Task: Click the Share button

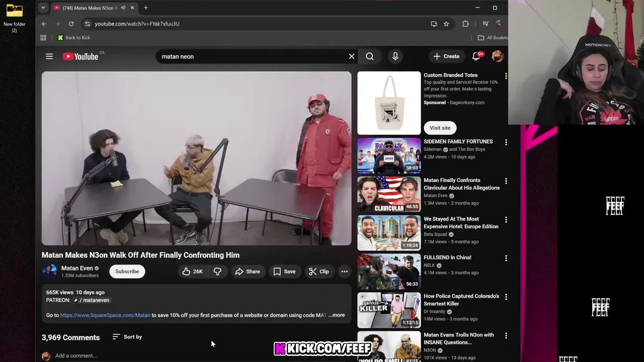Action: click(x=247, y=271)
